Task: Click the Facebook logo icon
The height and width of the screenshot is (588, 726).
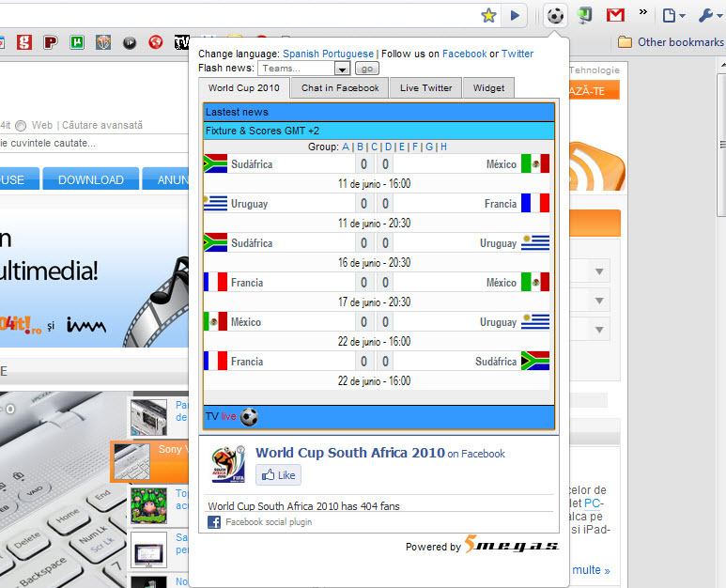Action: point(214,522)
